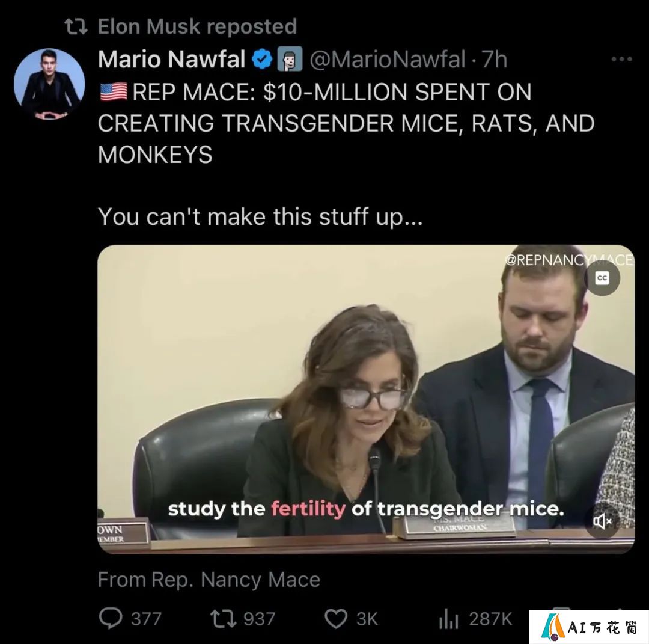Open the @MarioNawfal handle link

tap(388, 59)
